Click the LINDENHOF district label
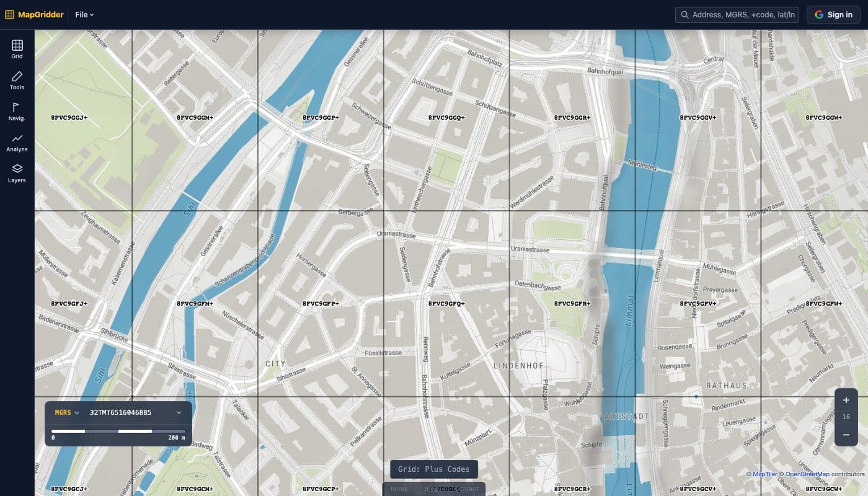Viewport: 868px width, 496px height. pyautogui.click(x=518, y=366)
